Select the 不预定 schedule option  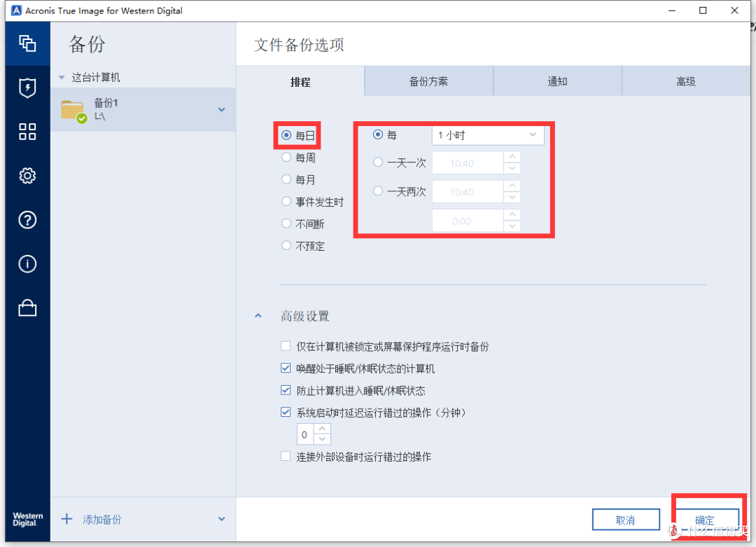(286, 246)
